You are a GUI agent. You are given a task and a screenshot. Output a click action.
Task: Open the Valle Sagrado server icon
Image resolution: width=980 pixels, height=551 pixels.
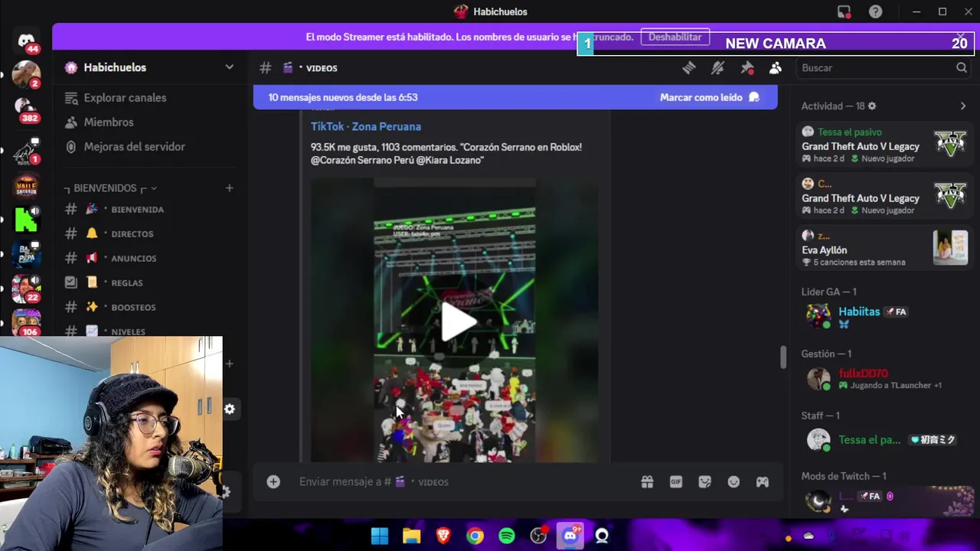point(26,186)
